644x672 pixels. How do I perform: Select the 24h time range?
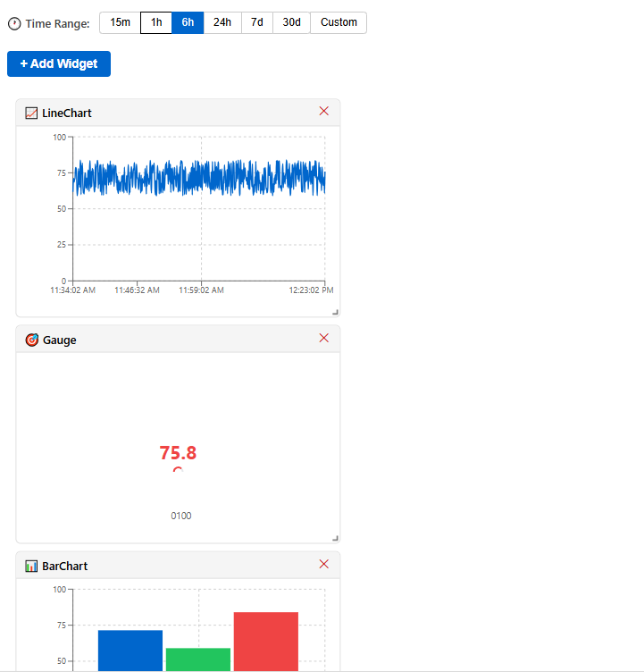[x=222, y=22]
